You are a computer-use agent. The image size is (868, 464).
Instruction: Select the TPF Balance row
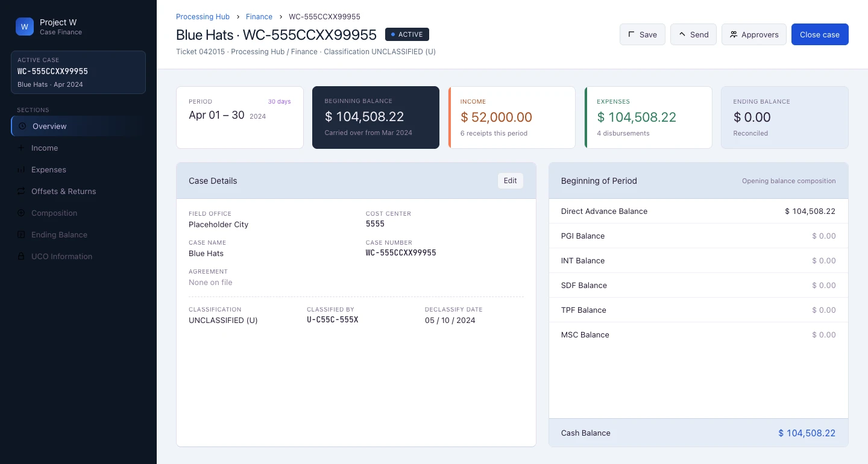[x=699, y=310]
